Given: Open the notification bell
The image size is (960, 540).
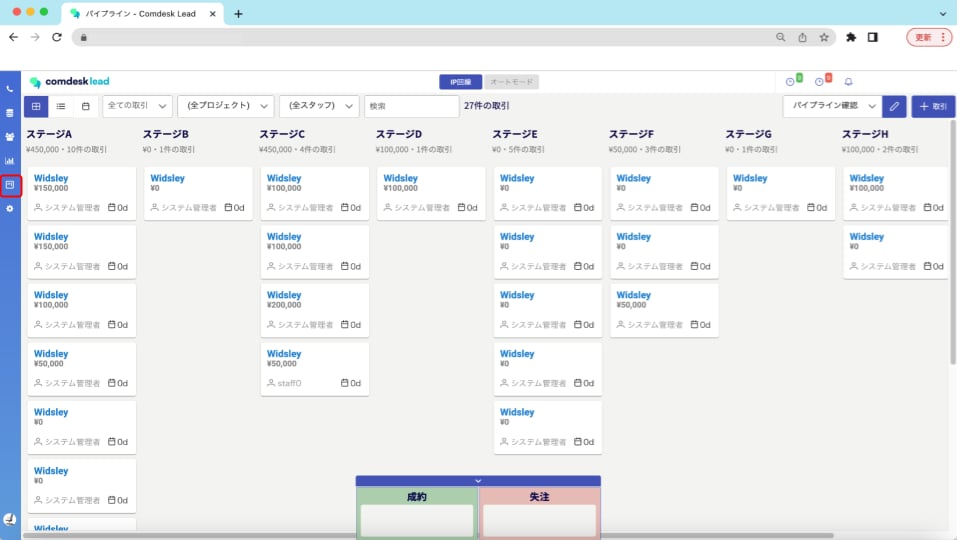Looking at the screenshot, I should pyautogui.click(x=849, y=81).
